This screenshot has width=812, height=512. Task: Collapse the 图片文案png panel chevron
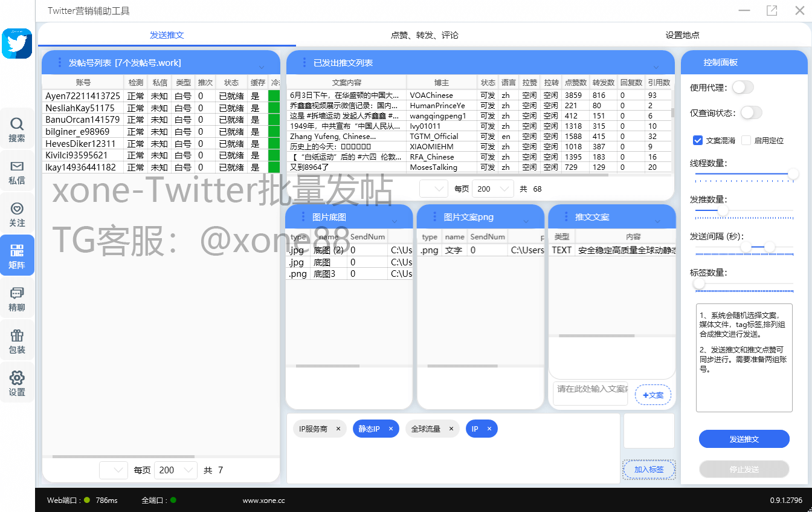526,221
